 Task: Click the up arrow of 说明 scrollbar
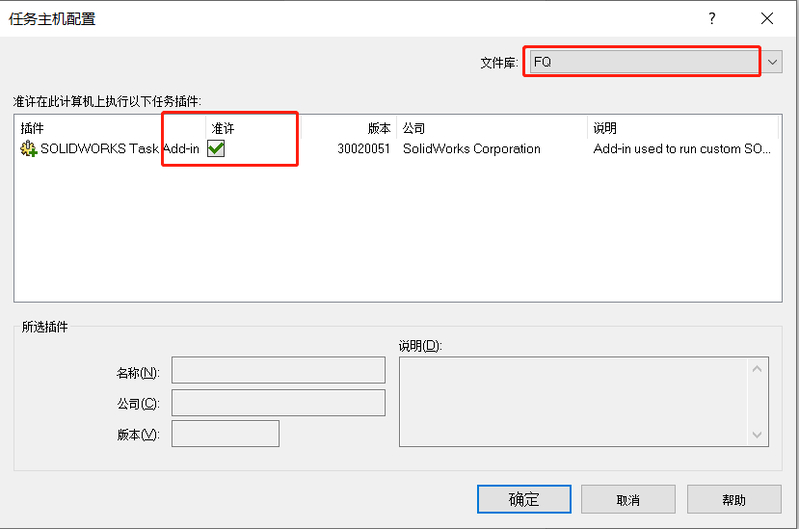757,369
